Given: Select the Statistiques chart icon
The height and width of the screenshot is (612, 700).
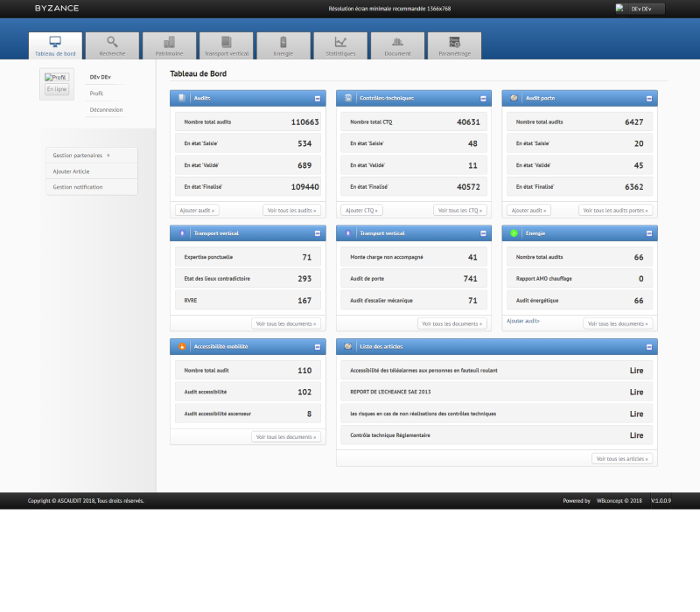Looking at the screenshot, I should (340, 42).
